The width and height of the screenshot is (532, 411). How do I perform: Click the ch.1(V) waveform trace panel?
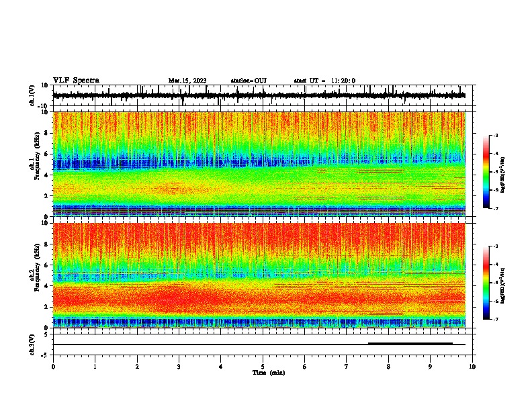(x=263, y=95)
